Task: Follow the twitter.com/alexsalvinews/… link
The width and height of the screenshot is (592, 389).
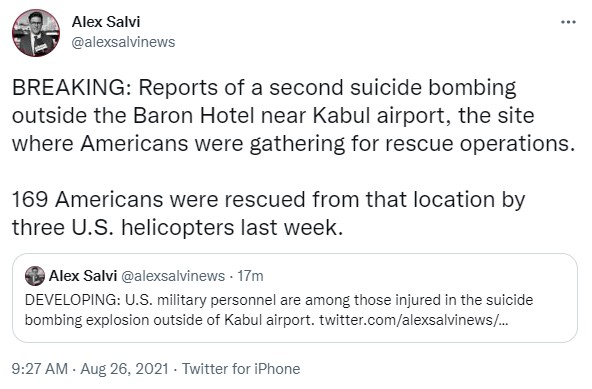Action: click(x=414, y=320)
